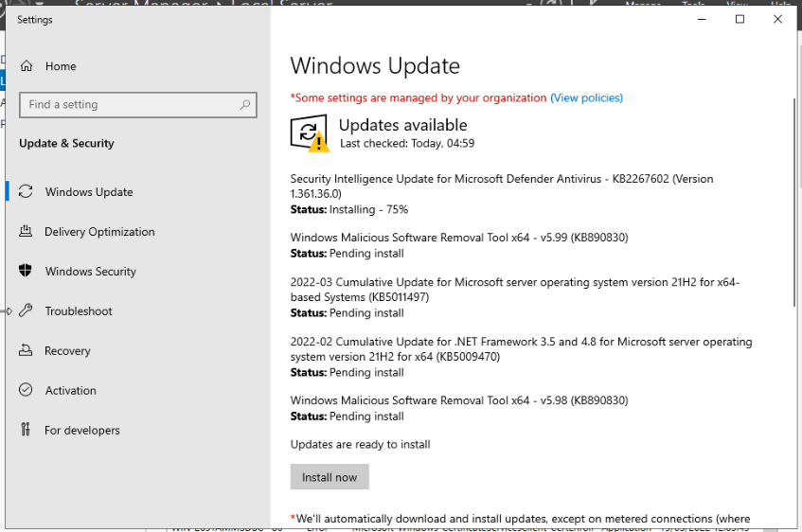This screenshot has height=532, width=802.
Task: Click the Updates available heading
Action: tap(403, 125)
